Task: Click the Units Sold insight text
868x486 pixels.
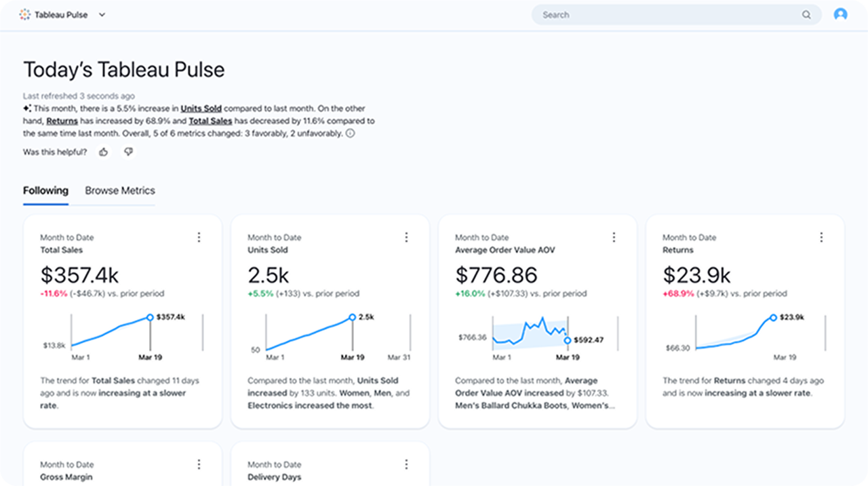Action: pos(328,393)
